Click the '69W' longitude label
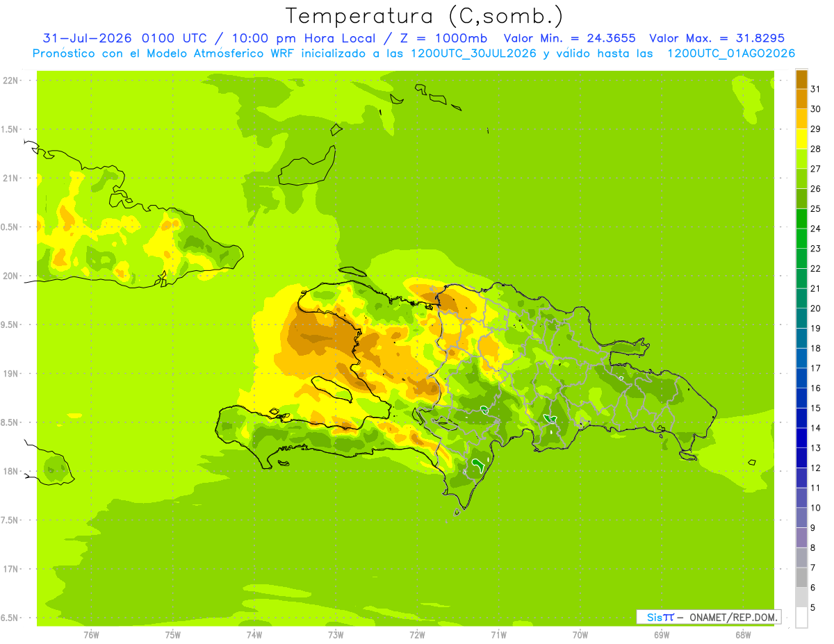Screen dimensions: 834x644 click(662, 635)
